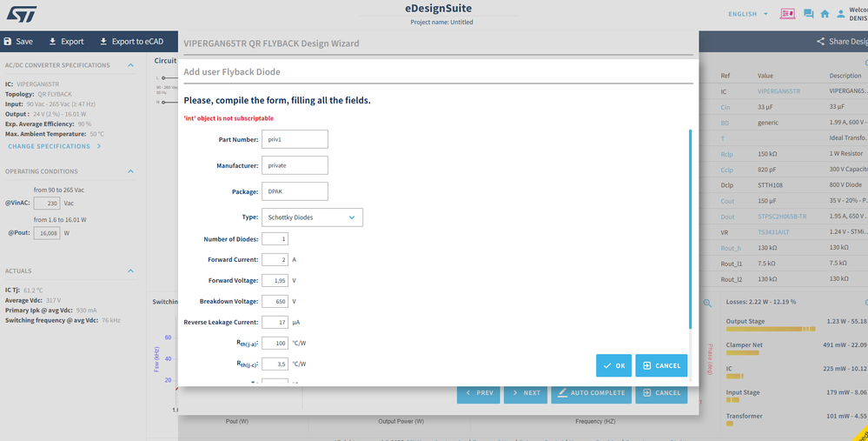Go to the home icon

tap(825, 14)
